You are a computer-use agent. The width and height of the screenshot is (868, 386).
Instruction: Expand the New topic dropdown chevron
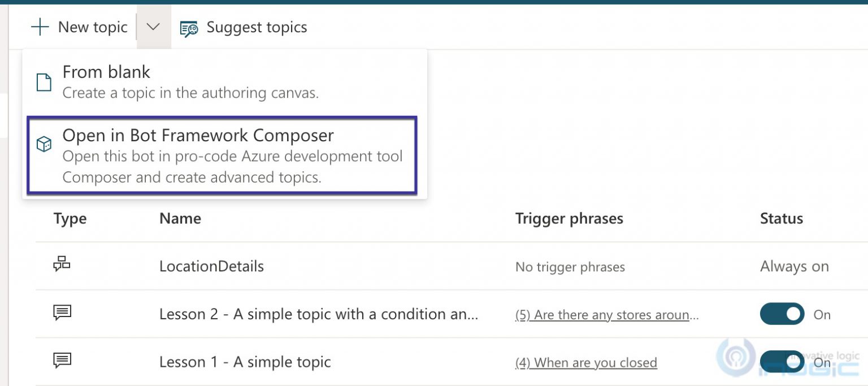[x=153, y=27]
